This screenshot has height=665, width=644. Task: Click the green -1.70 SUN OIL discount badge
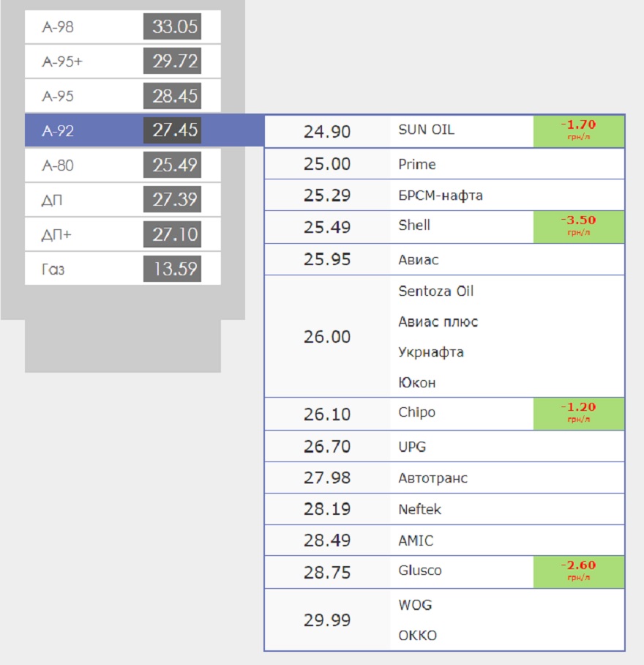(x=578, y=132)
